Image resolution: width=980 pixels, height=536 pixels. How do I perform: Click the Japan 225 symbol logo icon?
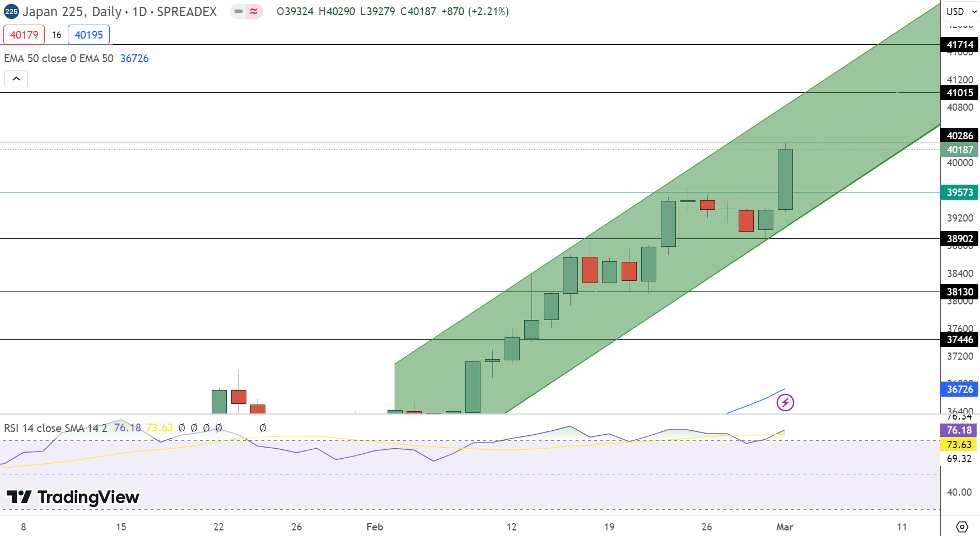point(11,11)
